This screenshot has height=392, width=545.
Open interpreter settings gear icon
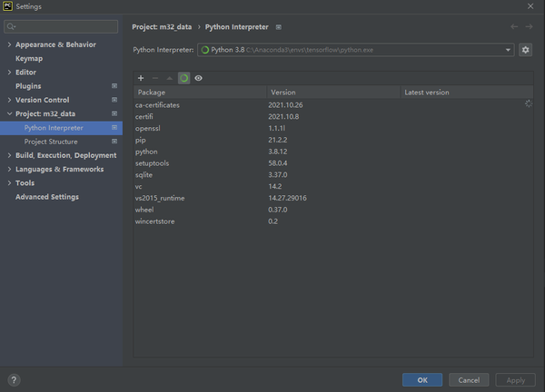(525, 50)
